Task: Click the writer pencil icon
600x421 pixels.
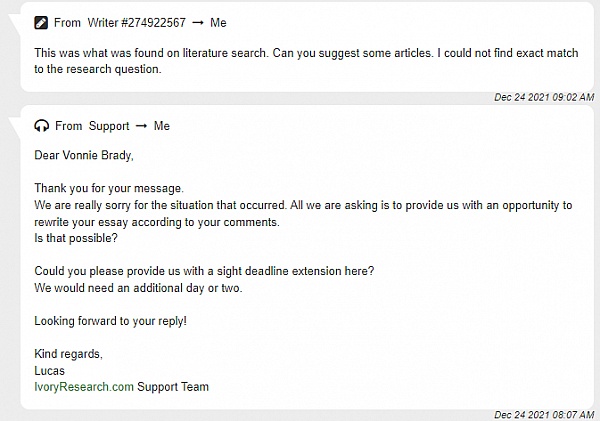Action: coord(41,23)
